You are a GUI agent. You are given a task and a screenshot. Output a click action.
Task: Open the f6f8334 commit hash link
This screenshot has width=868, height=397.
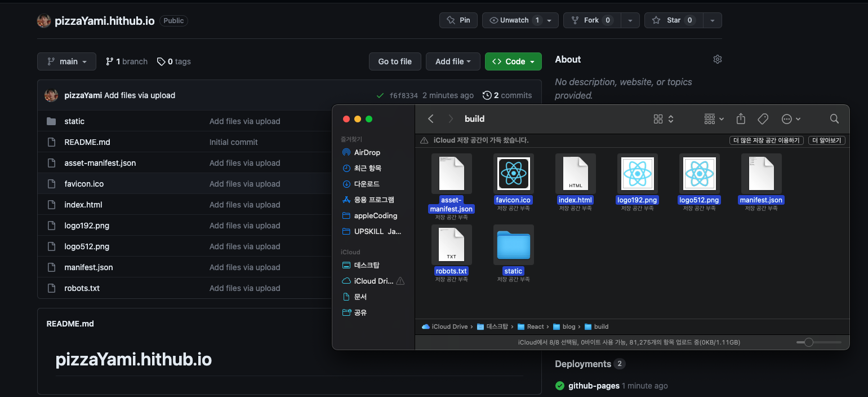pos(403,96)
